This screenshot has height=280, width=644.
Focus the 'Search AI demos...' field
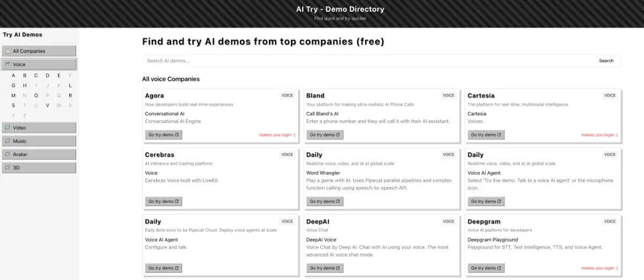368,61
